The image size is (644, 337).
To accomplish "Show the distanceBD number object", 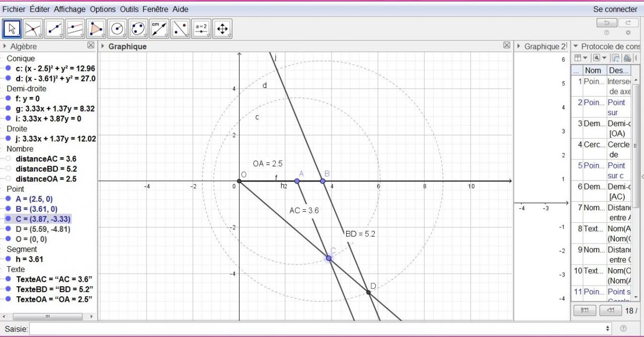I will click(8, 168).
